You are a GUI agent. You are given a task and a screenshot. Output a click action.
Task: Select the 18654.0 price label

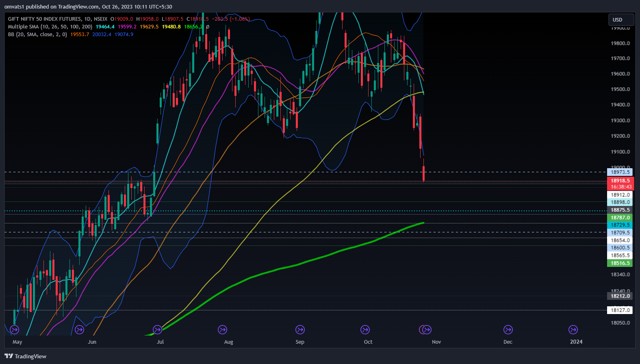point(620,240)
